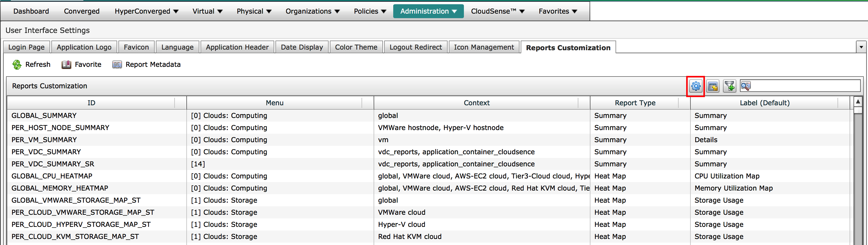Click into the table search input field
The image size is (868, 245).
click(x=805, y=86)
